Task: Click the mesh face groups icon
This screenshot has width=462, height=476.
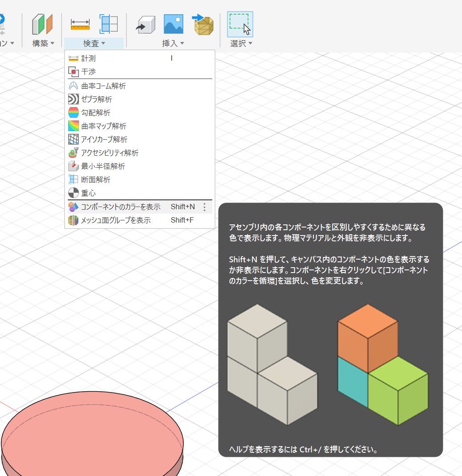Action: click(x=74, y=220)
